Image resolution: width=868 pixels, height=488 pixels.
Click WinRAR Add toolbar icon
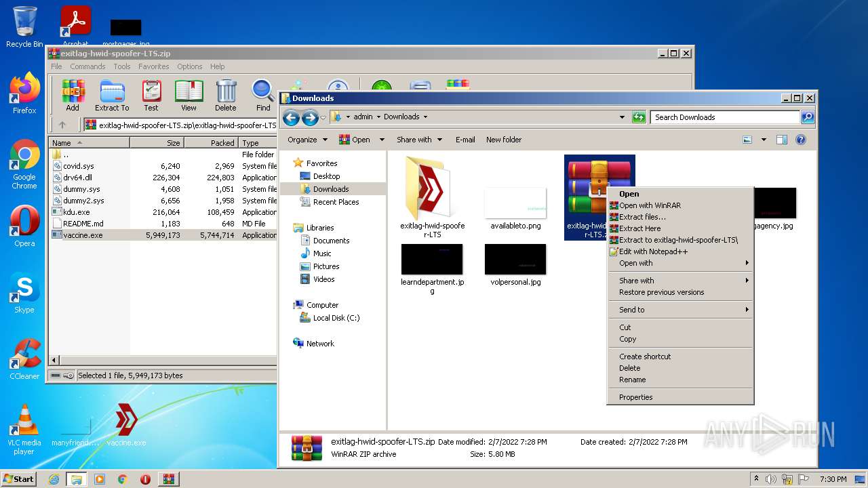click(x=73, y=96)
